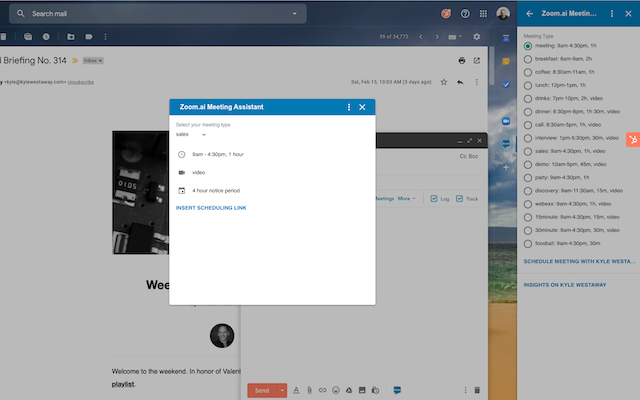Open the Meeting Assistant dialog three-dot menu
This screenshot has height=400, width=640.
348,106
